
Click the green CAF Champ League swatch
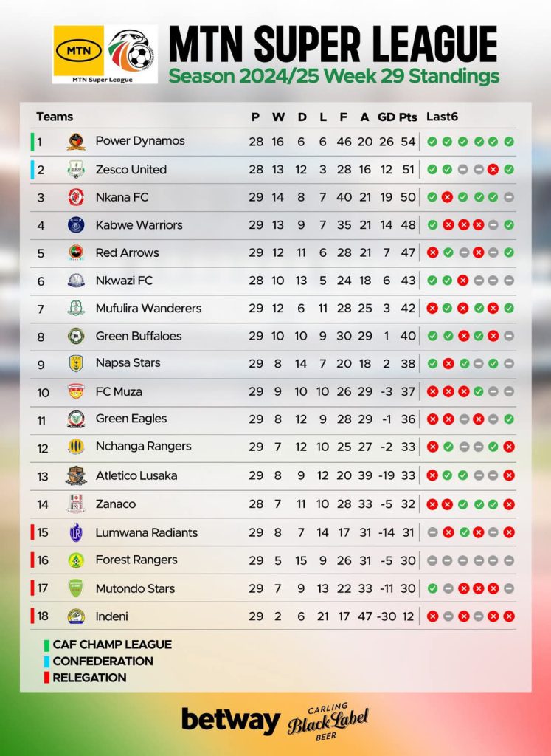pos(46,645)
